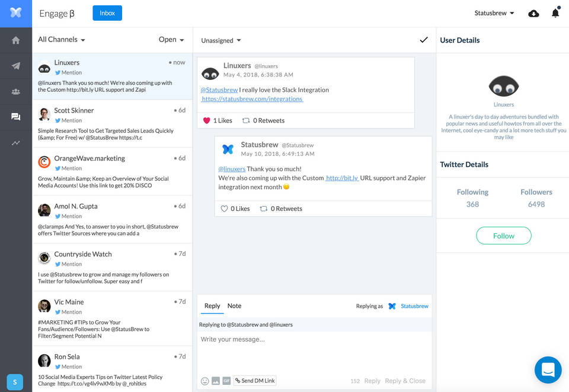Switch to the Note tab
This screenshot has width=569, height=392.
pyautogui.click(x=234, y=306)
